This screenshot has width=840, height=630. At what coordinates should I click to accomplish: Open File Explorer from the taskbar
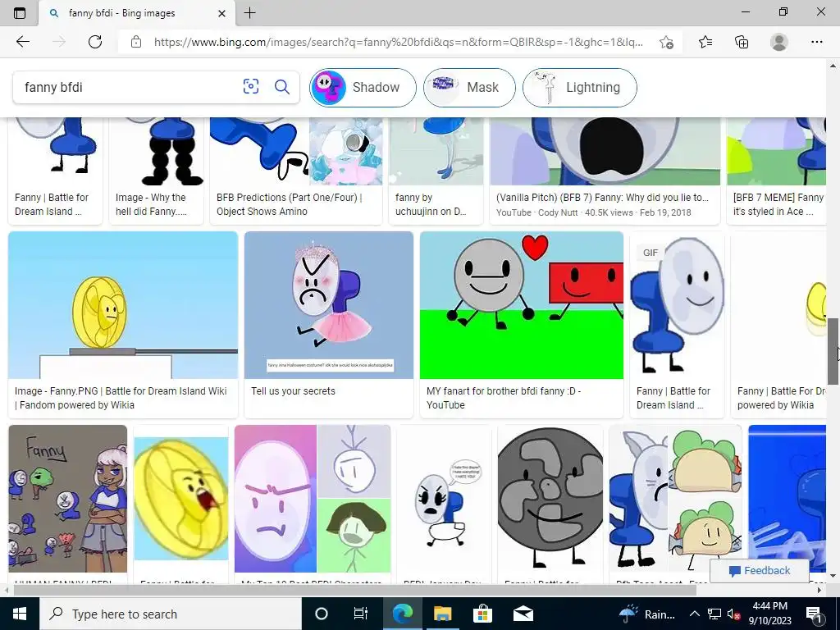coord(442,614)
